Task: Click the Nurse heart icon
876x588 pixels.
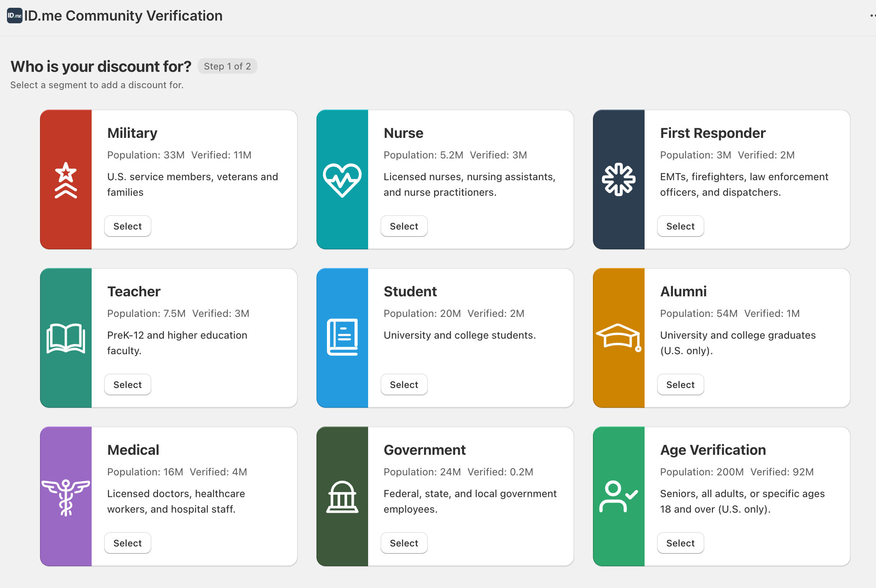Action: click(342, 179)
